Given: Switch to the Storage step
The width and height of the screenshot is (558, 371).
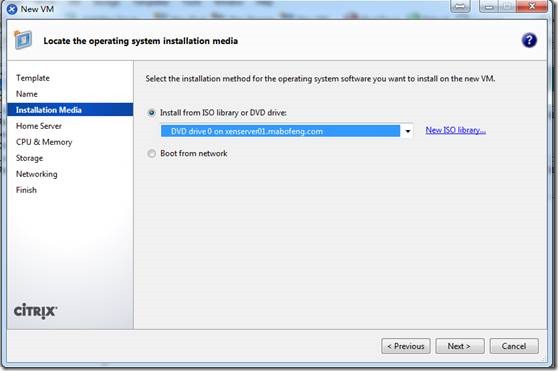Looking at the screenshot, I should [x=29, y=158].
